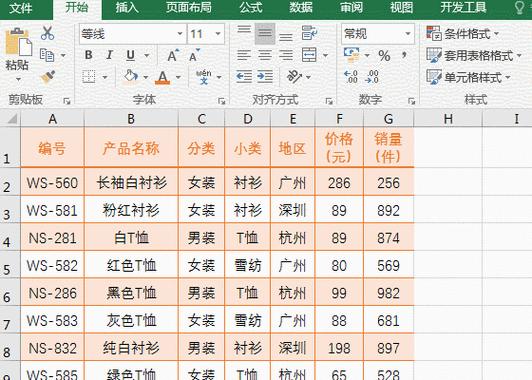Open 对齐方式 alignment dialog launcher
Screen dimensions: 532x380
click(329, 101)
